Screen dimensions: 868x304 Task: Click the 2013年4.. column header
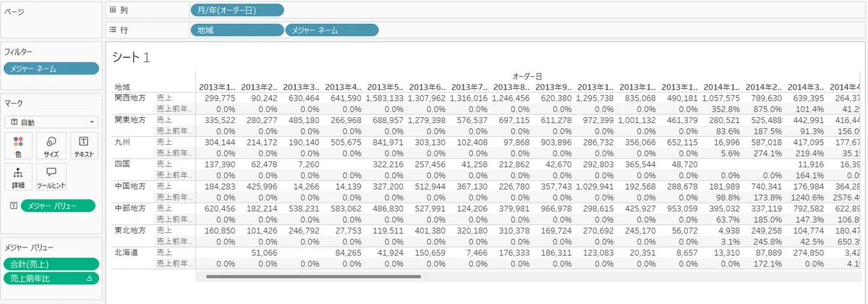(x=344, y=87)
